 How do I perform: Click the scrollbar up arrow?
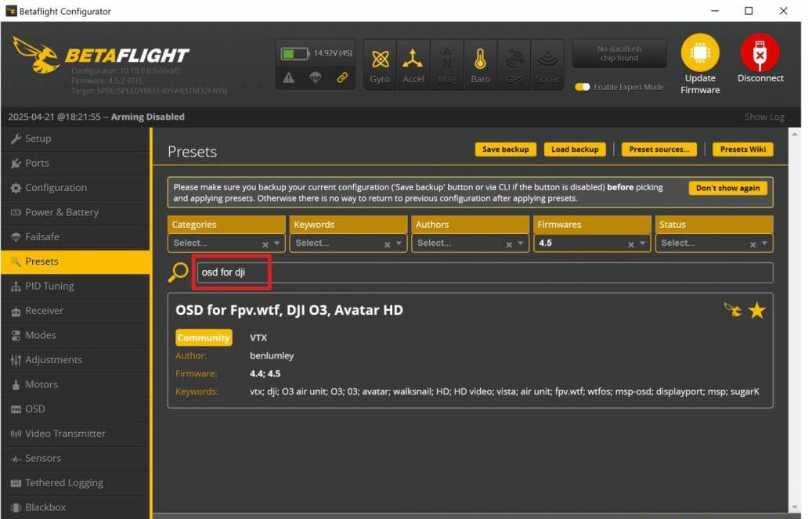pos(795,134)
